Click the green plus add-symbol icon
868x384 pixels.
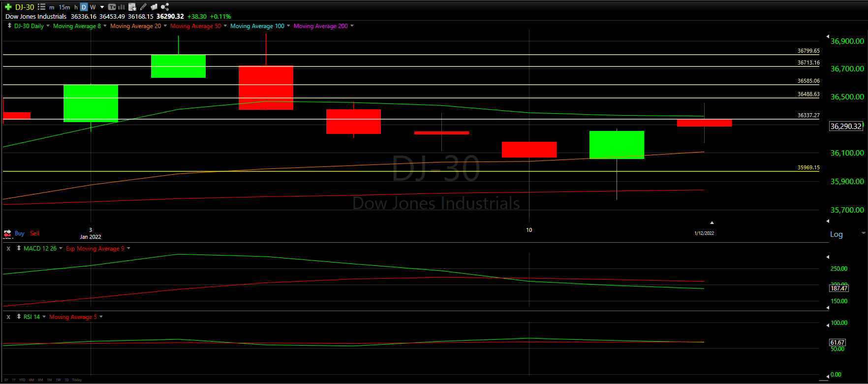point(8,7)
